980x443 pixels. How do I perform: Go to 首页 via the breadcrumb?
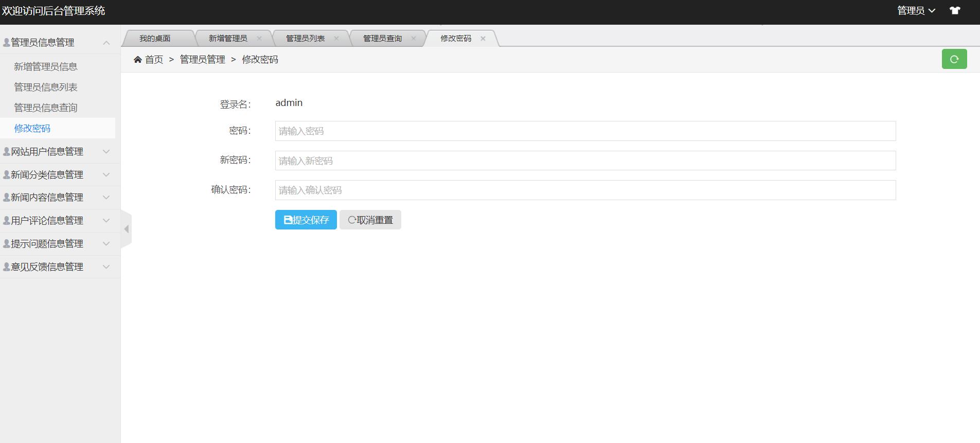coord(154,60)
